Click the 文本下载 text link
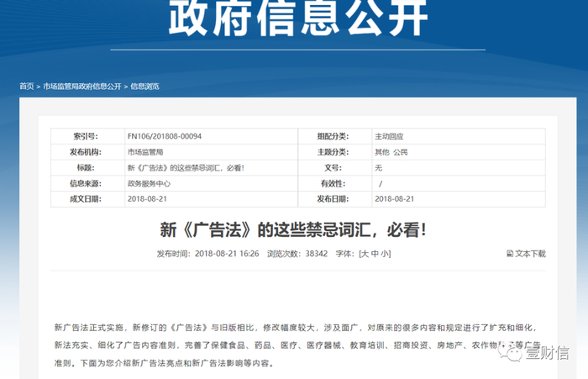Screen dimensions: 588x379 tap(530, 254)
